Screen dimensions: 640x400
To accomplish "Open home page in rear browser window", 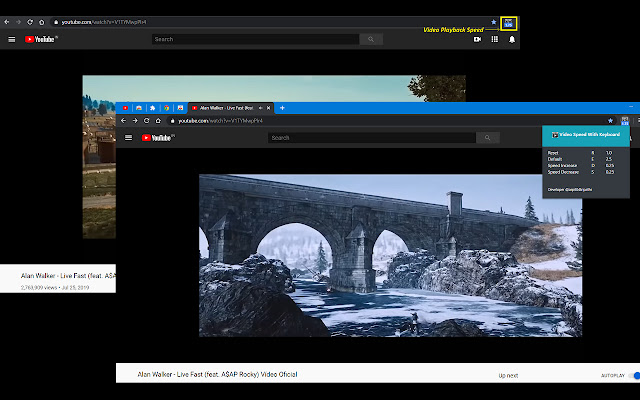I will click(x=41, y=22).
